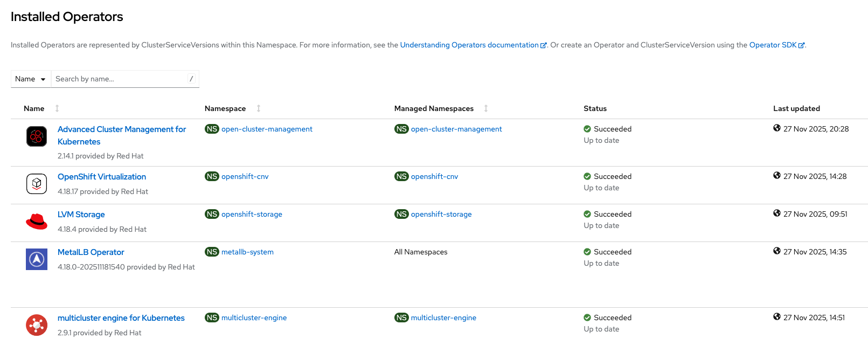Sort the table by Name column
The width and height of the screenshot is (868, 345).
click(x=57, y=108)
